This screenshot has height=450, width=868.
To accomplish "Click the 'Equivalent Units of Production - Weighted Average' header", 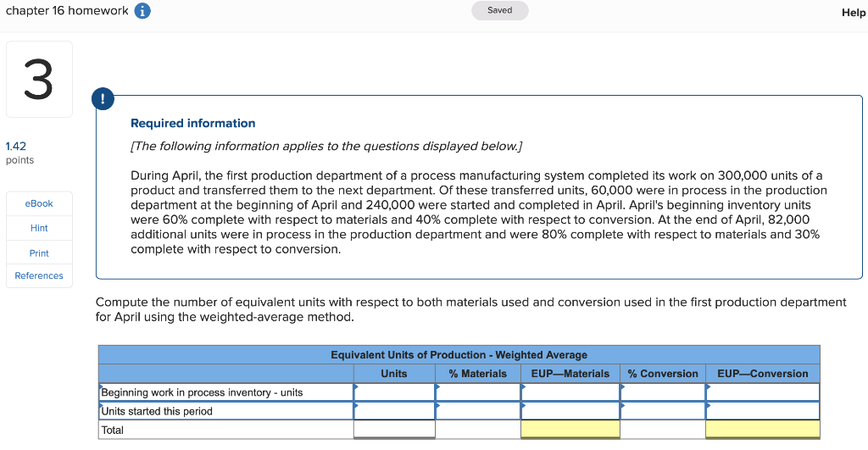I will (459, 355).
